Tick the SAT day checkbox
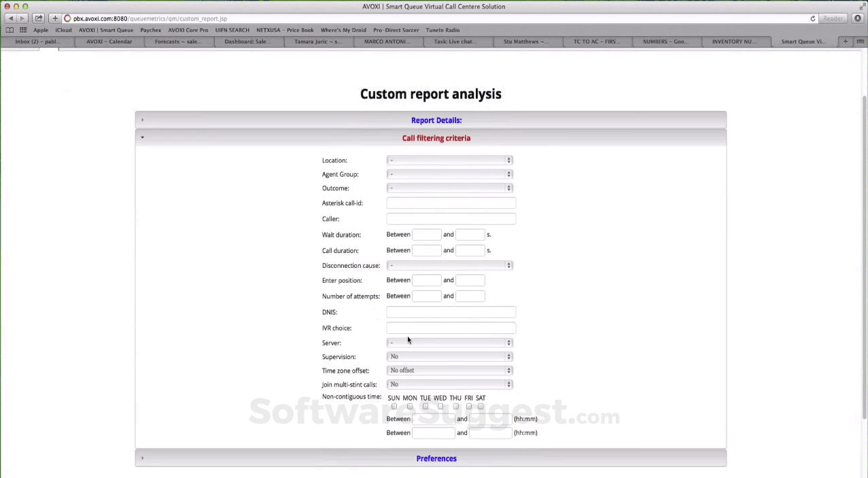 [481, 407]
